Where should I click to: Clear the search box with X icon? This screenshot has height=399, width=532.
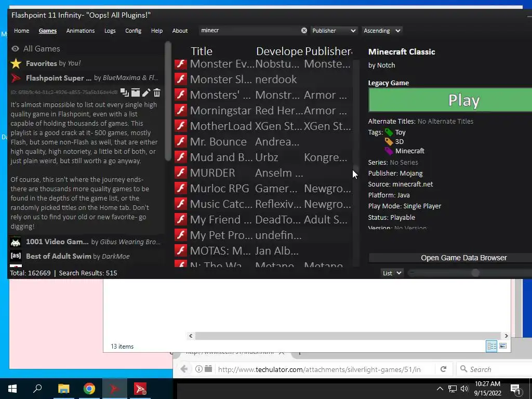304,31
